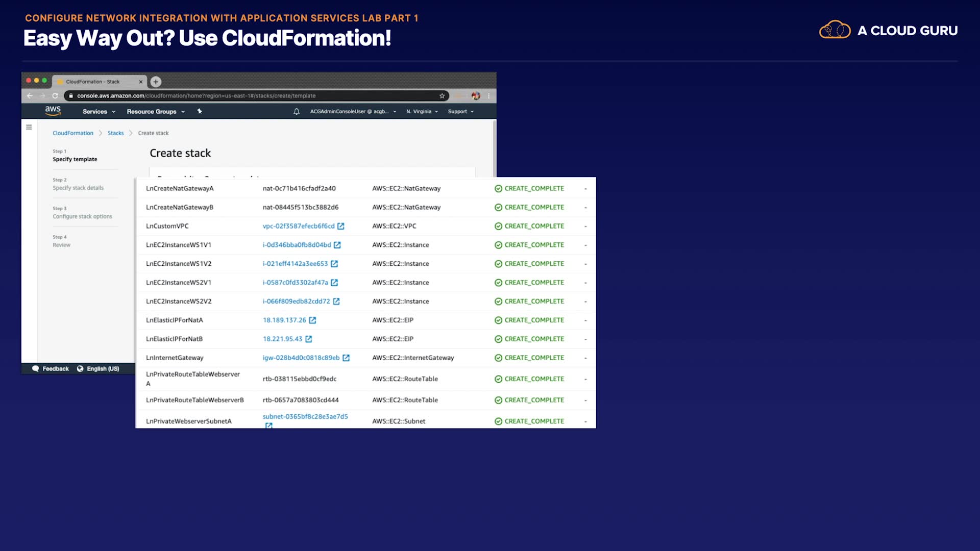Expand the N. Virginia region selector

pos(422,111)
